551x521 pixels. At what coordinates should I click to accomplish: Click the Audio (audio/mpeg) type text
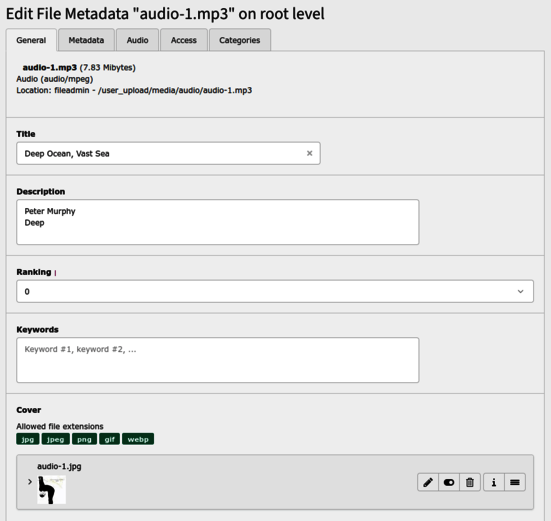[54, 79]
